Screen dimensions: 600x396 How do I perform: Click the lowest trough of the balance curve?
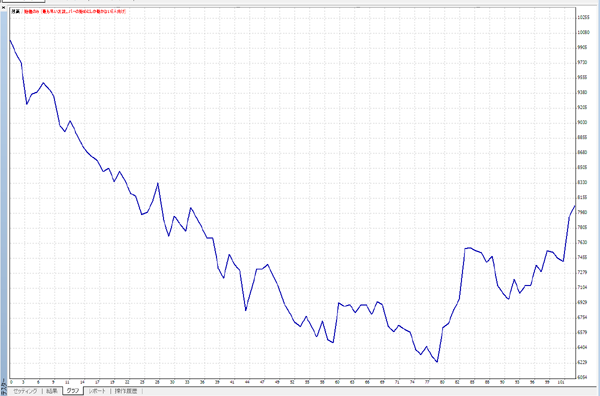(437, 362)
